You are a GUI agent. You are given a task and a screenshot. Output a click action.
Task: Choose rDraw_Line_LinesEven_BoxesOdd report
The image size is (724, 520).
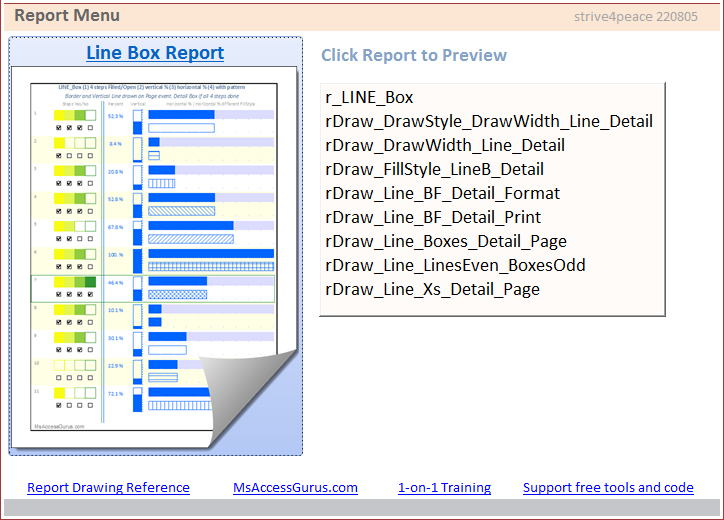pos(492,266)
